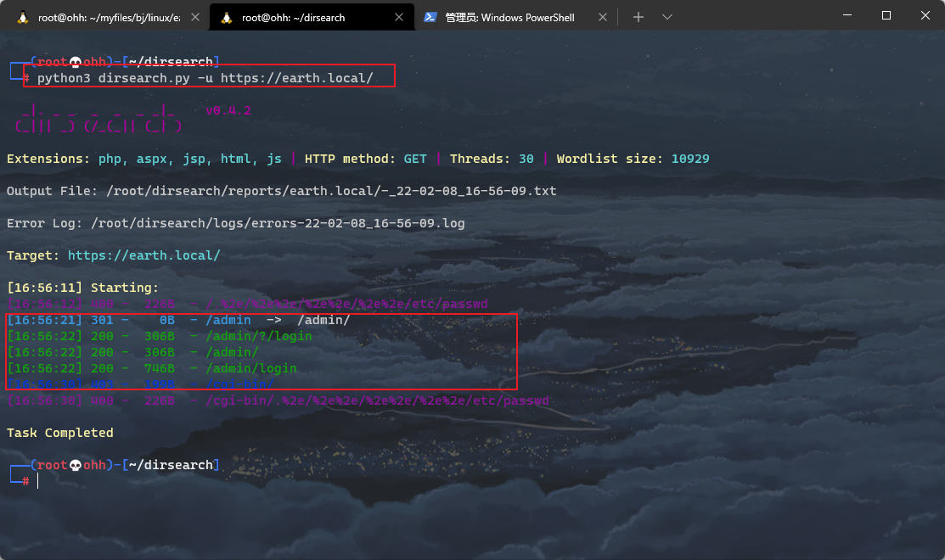Minimize the terminal window
Screen dimensions: 945x560
pyautogui.click(x=847, y=15)
